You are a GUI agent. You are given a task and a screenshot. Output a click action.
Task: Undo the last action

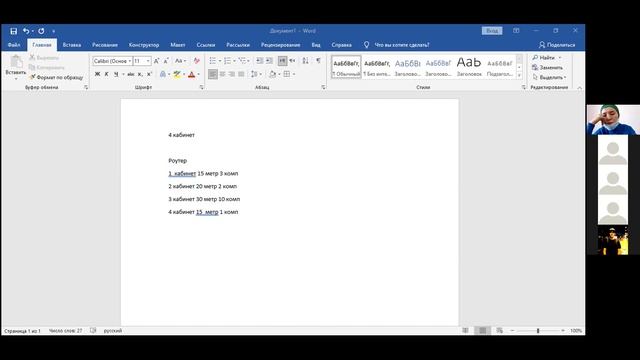click(x=26, y=31)
